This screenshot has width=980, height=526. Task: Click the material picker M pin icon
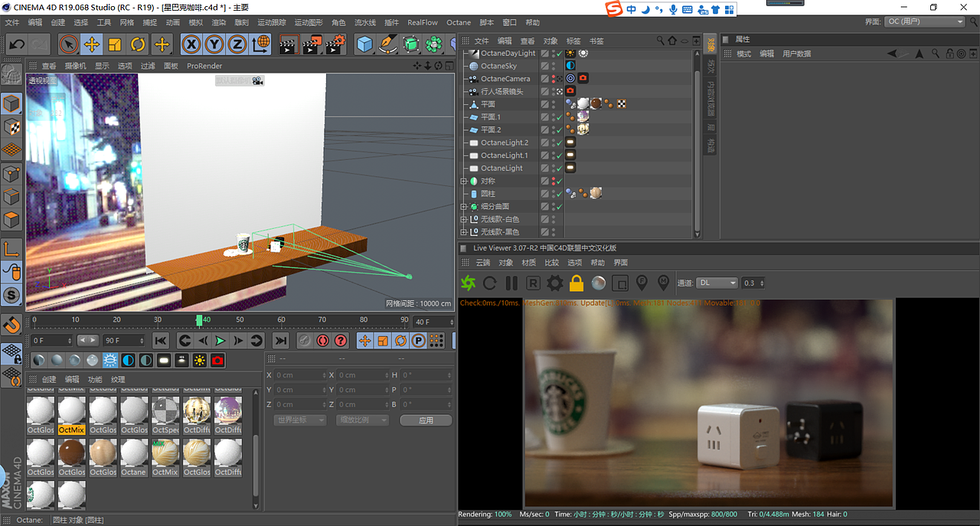click(663, 283)
